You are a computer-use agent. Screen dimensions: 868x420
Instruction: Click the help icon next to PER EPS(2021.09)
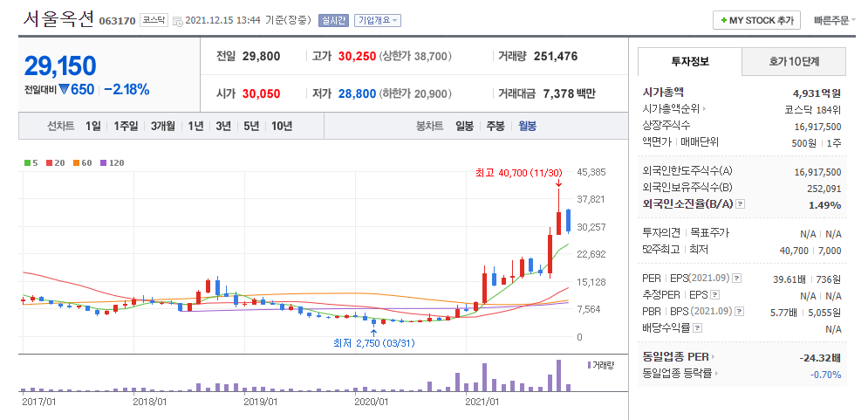point(737,279)
